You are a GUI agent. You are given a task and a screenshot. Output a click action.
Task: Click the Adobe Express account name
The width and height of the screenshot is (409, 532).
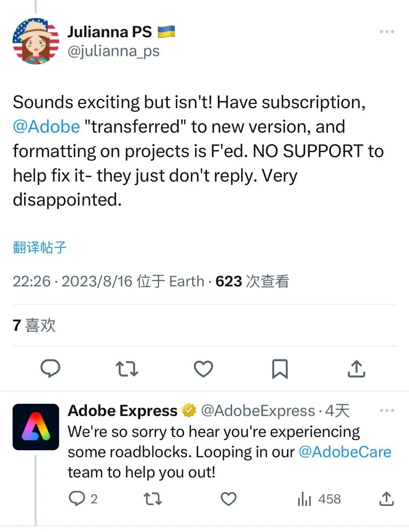(x=123, y=411)
